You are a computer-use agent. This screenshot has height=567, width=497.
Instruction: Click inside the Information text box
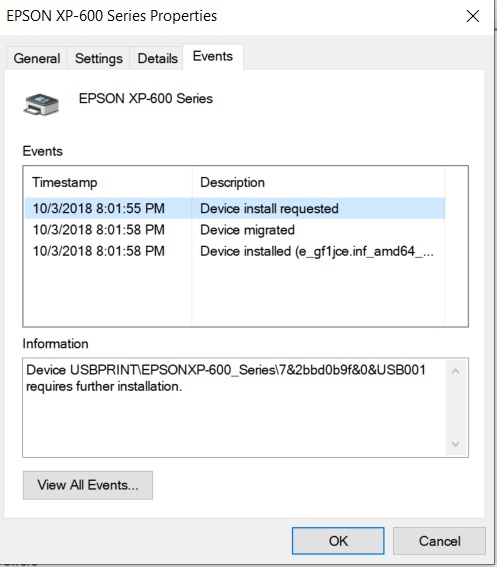click(235, 408)
